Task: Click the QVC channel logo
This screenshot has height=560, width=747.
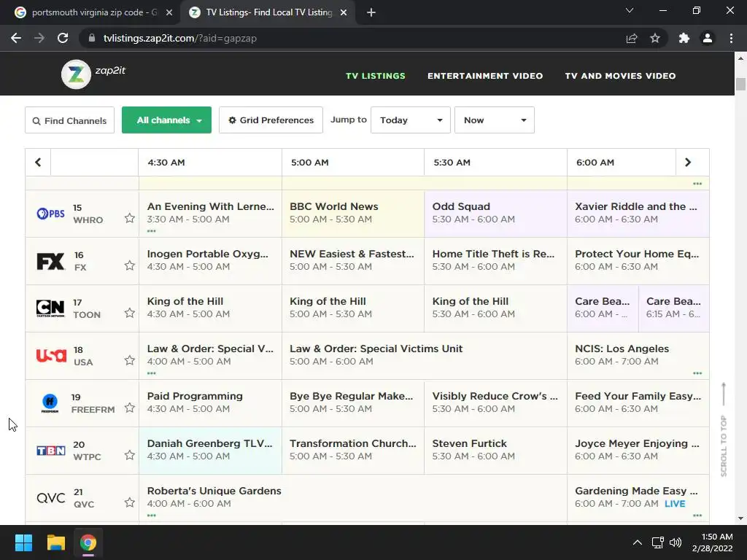Action: (x=51, y=497)
